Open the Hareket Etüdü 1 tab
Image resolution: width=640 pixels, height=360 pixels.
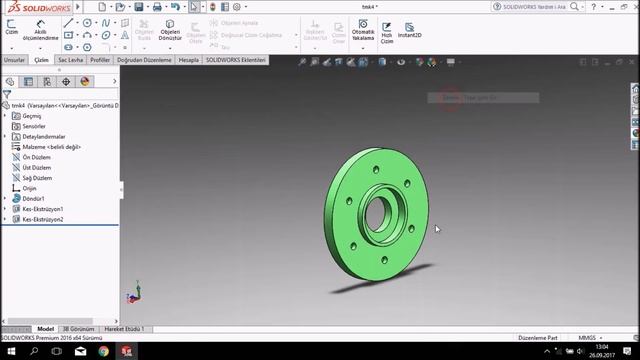(x=124, y=329)
